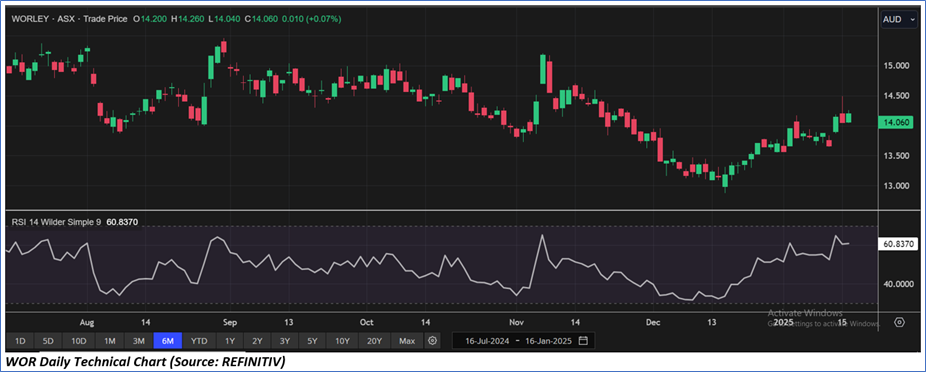Select the Max time range

[407, 341]
